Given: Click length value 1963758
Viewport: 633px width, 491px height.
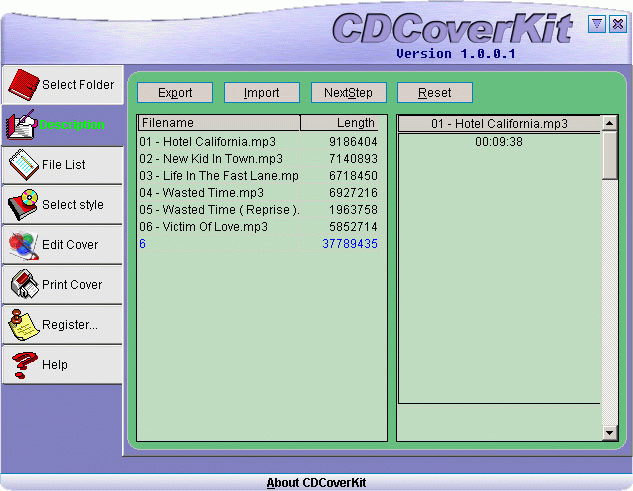Looking at the screenshot, I should (x=353, y=210).
